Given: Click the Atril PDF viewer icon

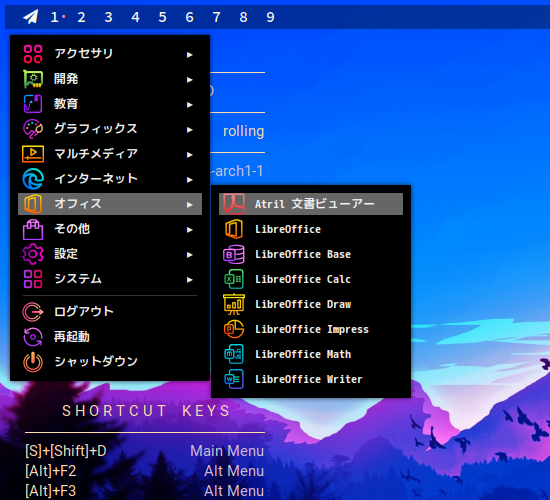Looking at the screenshot, I should 234,204.
